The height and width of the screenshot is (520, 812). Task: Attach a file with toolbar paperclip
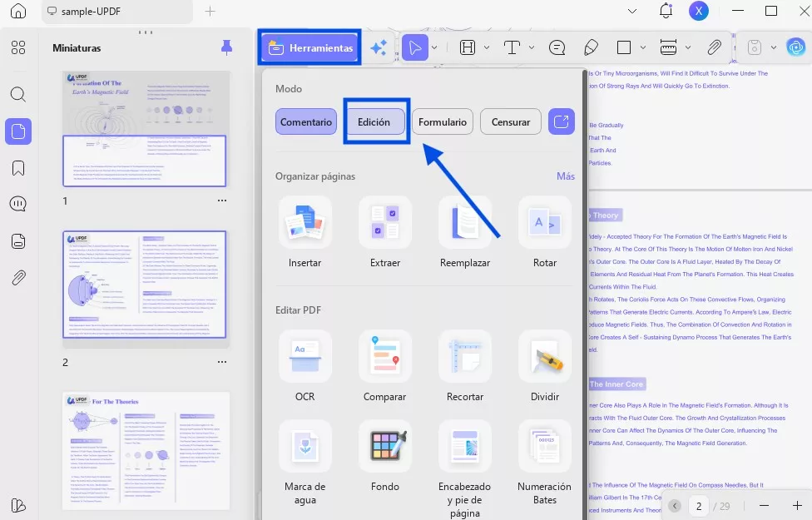714,47
